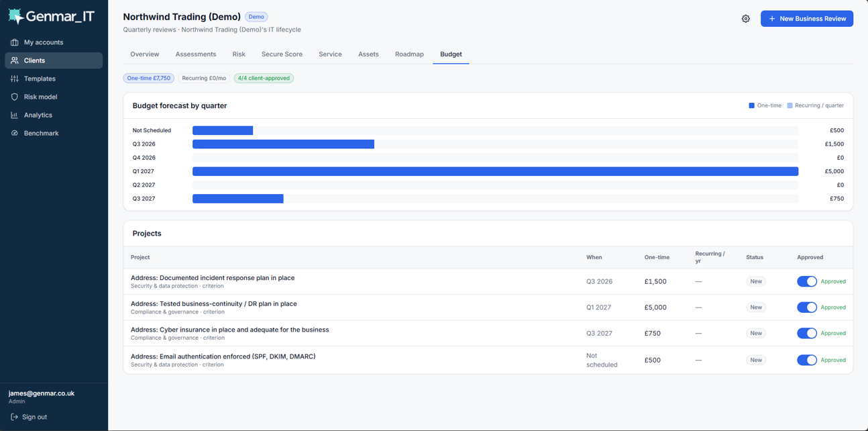Viewport: 868px width, 431px height.
Task: Click the Northwind Trading (Demo) heading
Action: [x=182, y=17]
